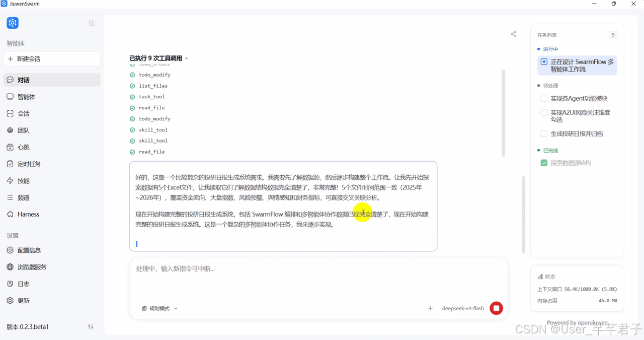
Task: Click the 频道 list icon
Action: (x=10, y=197)
